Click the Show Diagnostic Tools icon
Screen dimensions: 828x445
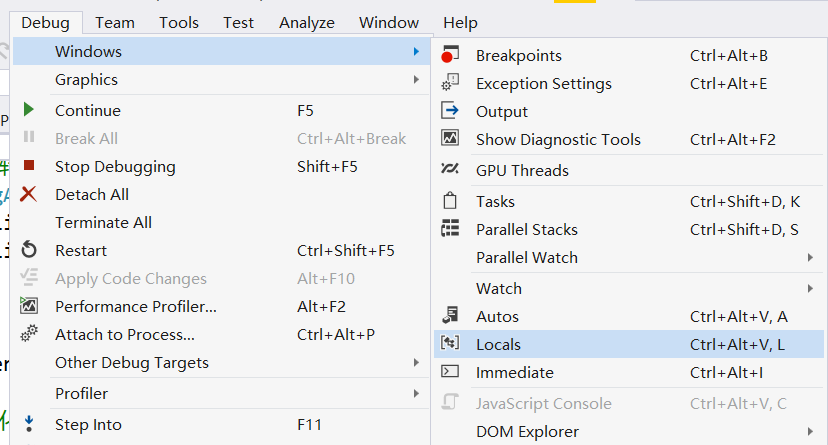450,139
